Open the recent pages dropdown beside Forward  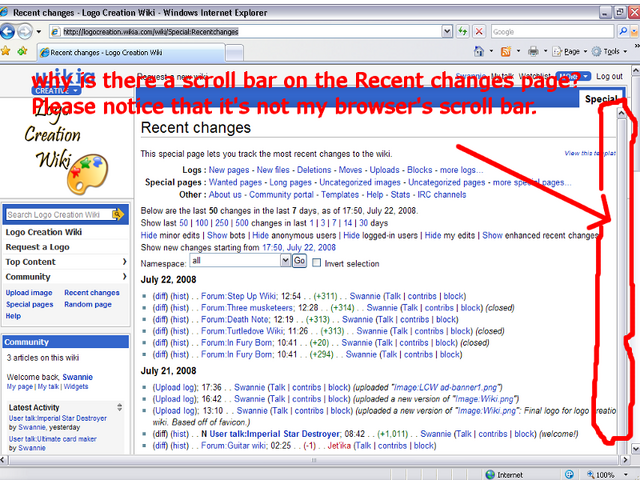point(39,31)
